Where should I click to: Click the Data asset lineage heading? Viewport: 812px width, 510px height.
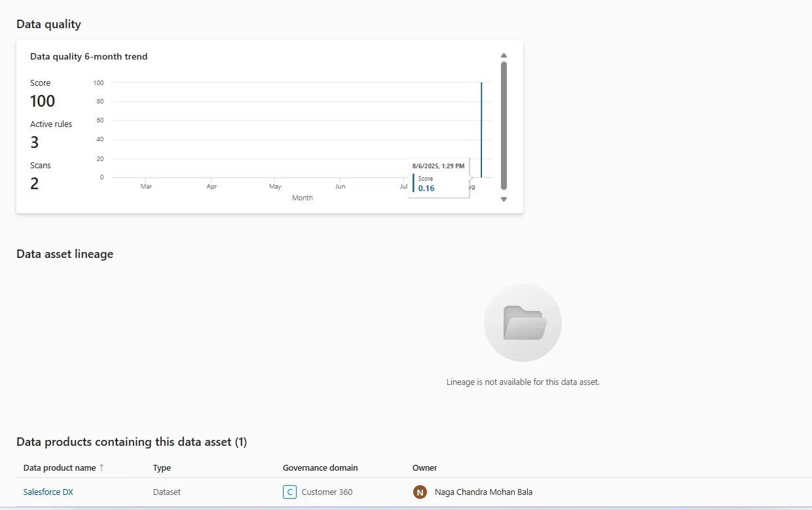point(65,254)
